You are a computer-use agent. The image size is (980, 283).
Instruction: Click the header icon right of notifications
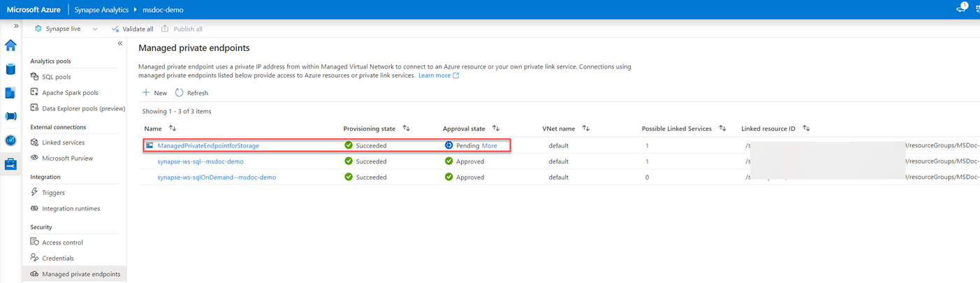(x=977, y=9)
